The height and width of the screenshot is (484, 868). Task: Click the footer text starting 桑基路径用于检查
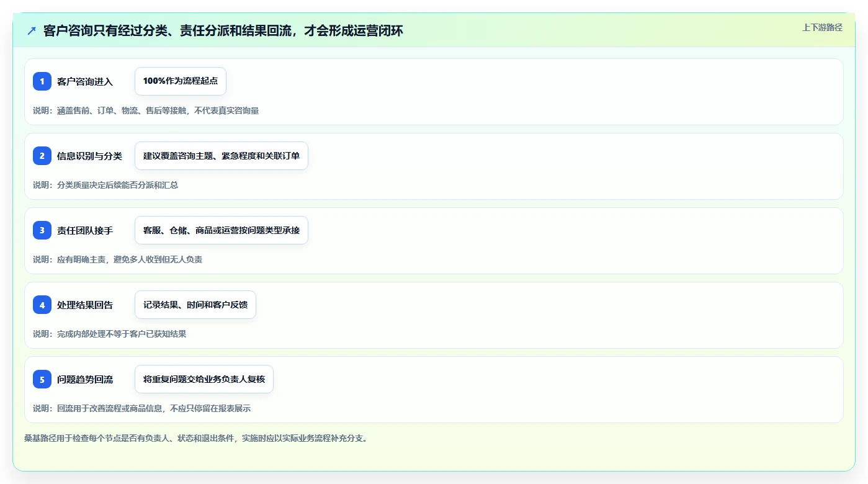click(196, 438)
